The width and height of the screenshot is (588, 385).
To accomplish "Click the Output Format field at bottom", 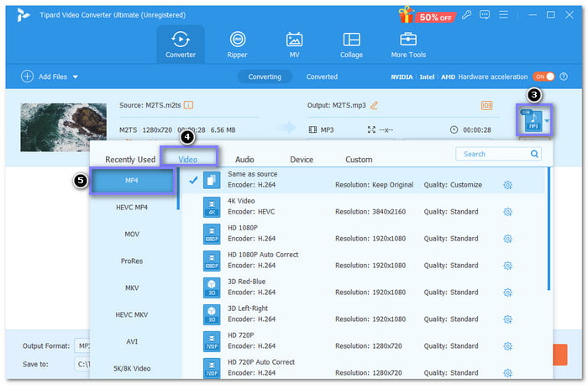I will (x=82, y=346).
